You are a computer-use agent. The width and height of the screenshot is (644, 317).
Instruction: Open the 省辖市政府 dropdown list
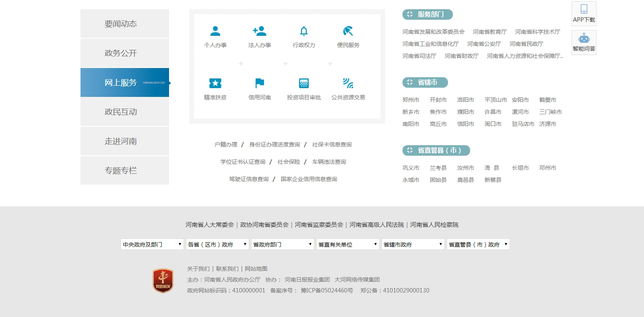pyautogui.click(x=413, y=244)
